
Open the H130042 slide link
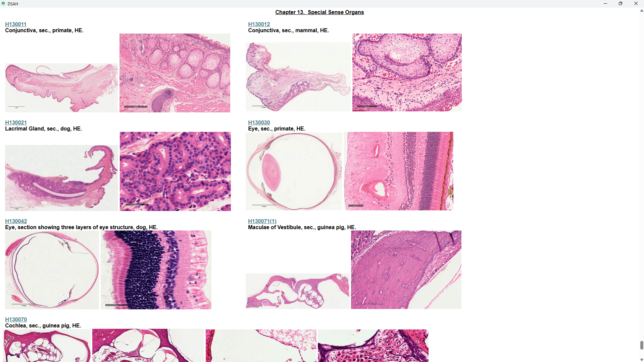[x=16, y=221]
